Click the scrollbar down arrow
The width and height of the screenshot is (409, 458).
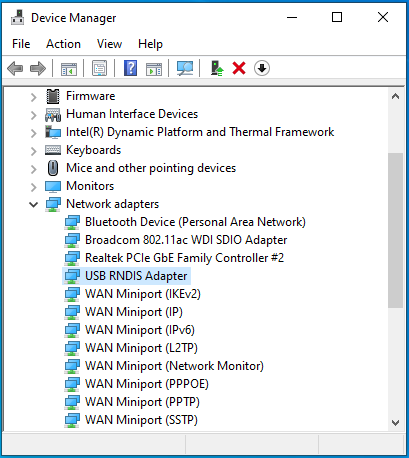395,423
